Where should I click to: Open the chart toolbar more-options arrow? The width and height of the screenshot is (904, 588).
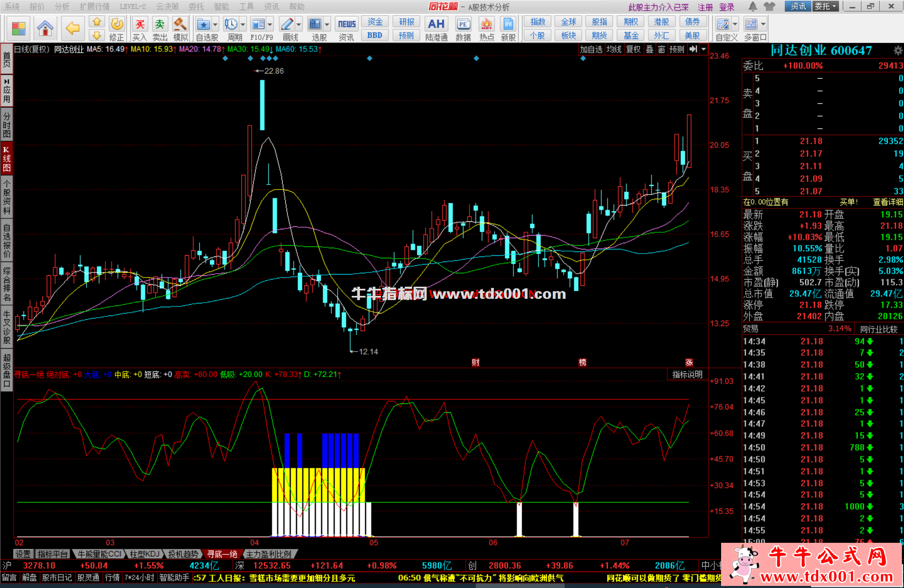[704, 49]
